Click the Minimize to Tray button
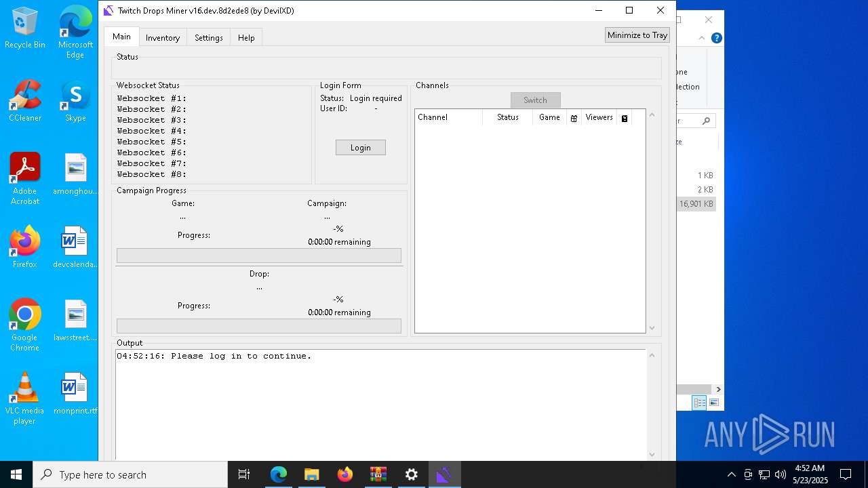Image resolution: width=868 pixels, height=488 pixels. (637, 35)
